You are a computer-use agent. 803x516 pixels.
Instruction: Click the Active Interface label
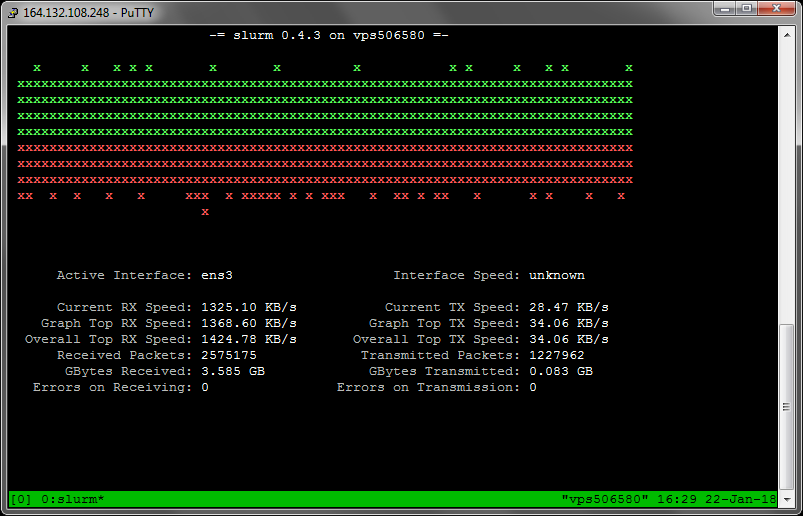[x=124, y=275]
